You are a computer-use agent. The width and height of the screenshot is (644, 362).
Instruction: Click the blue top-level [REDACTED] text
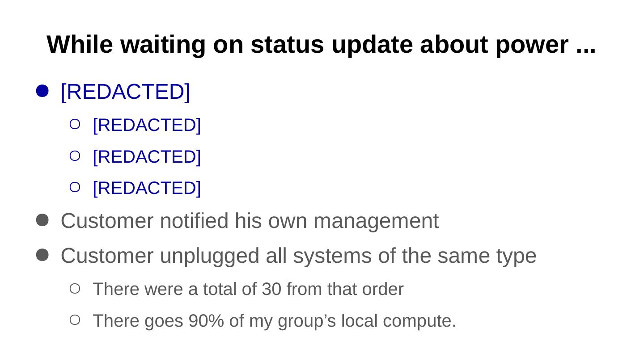click(125, 92)
